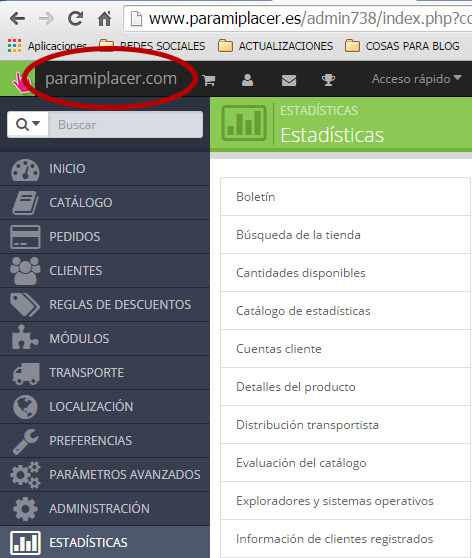Open the browser home icon
The image size is (472, 558).
[x=104, y=19]
